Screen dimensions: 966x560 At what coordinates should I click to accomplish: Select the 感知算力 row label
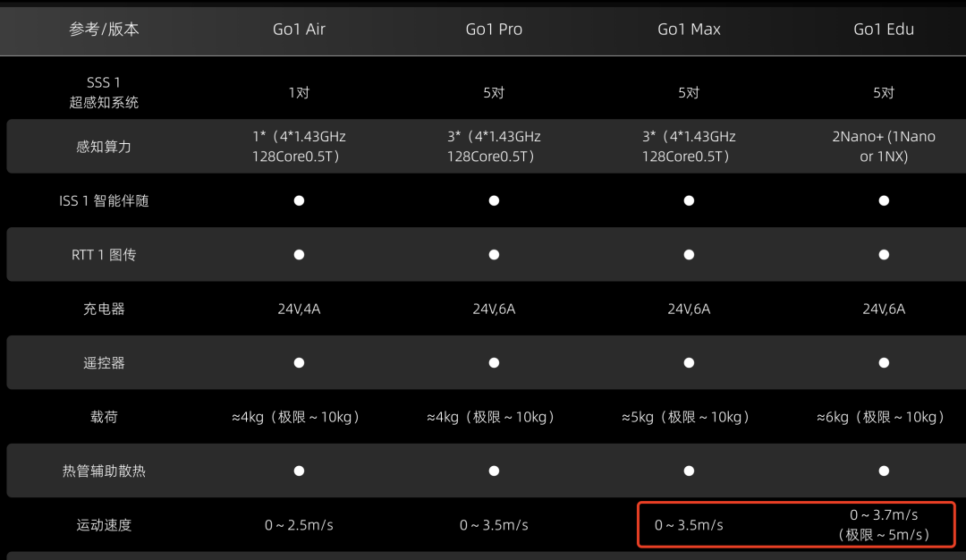104,147
